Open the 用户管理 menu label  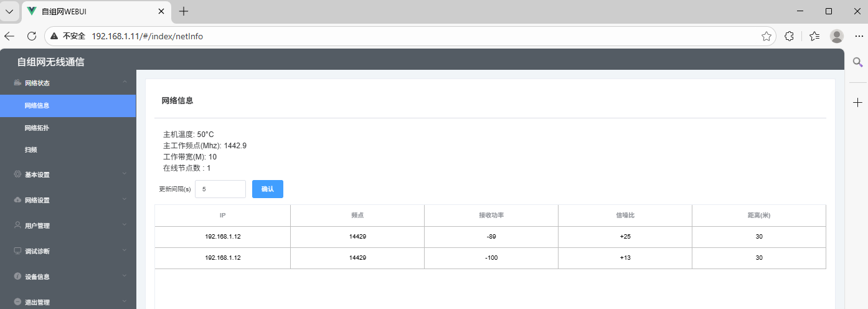coord(37,226)
